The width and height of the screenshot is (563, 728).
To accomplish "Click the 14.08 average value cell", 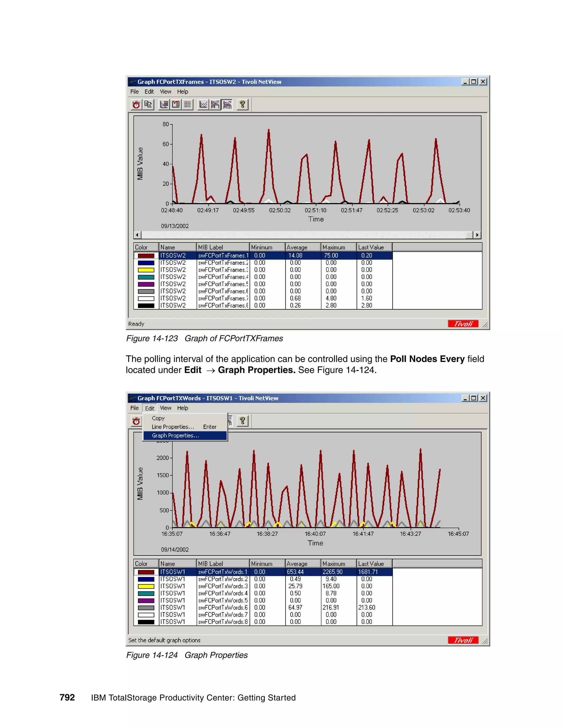I will point(303,256).
